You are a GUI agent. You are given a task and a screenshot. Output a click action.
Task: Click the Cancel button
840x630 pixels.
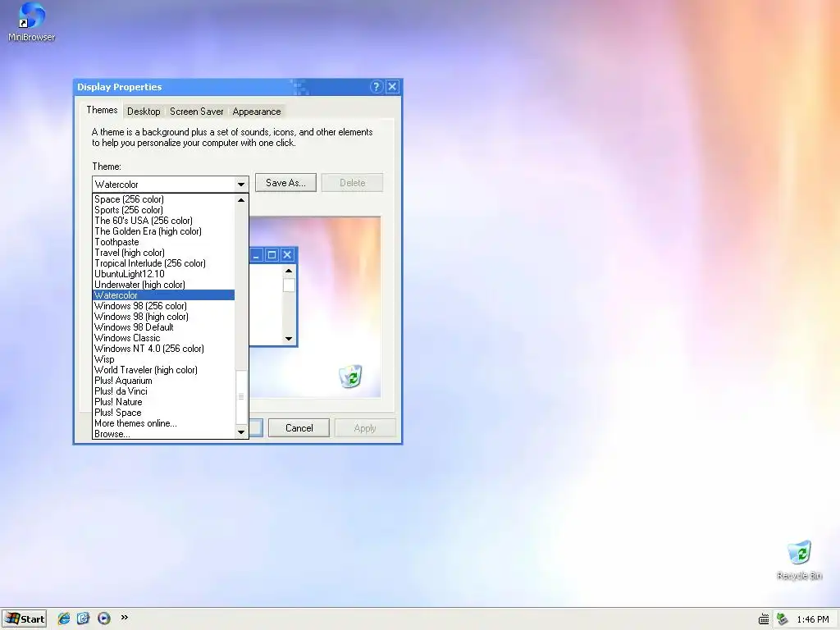(299, 428)
